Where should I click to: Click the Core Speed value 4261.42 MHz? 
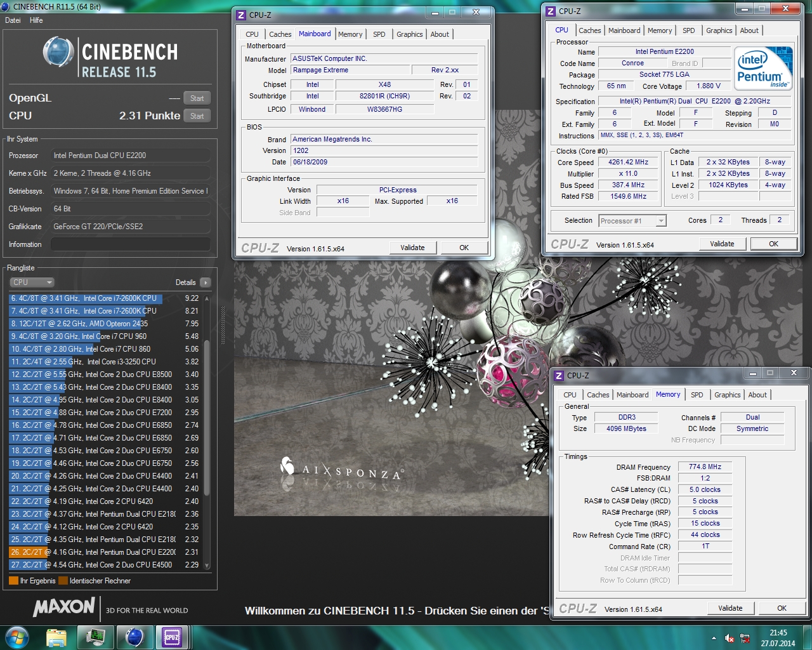[x=629, y=162]
